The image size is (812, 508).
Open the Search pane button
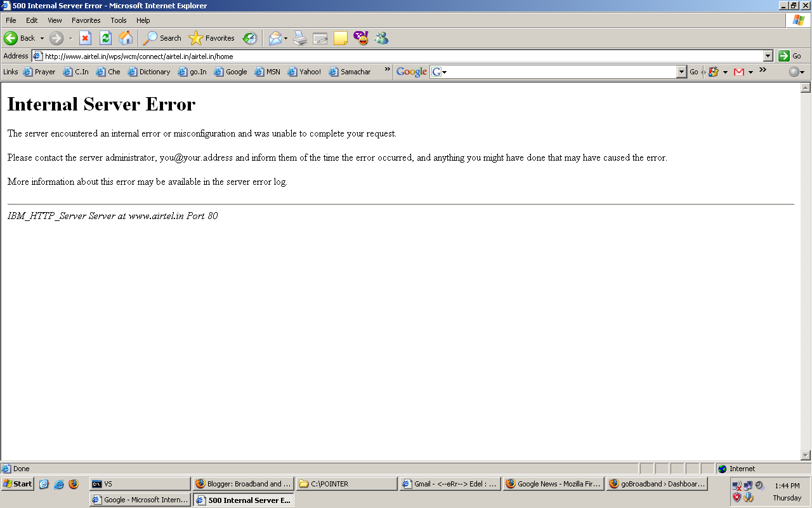(162, 38)
